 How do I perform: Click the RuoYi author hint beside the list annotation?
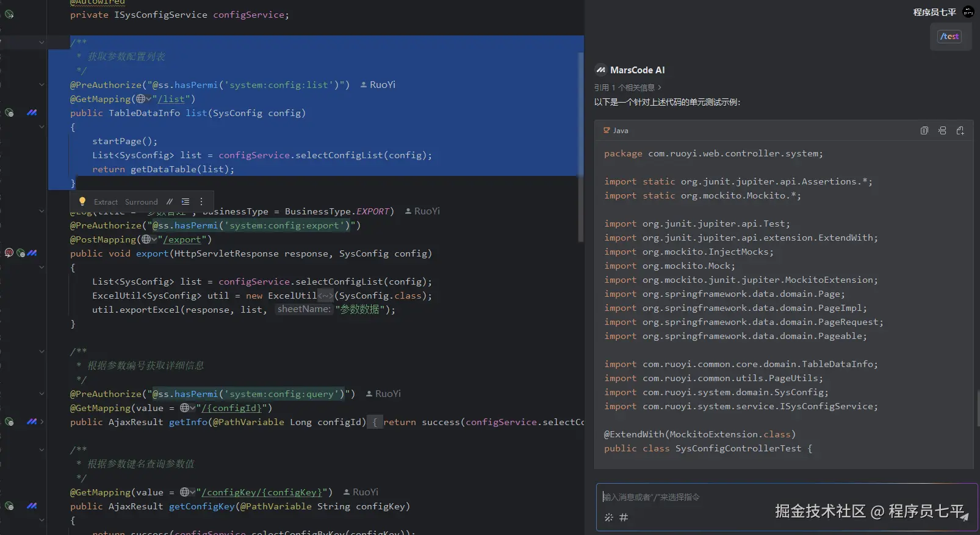(378, 85)
